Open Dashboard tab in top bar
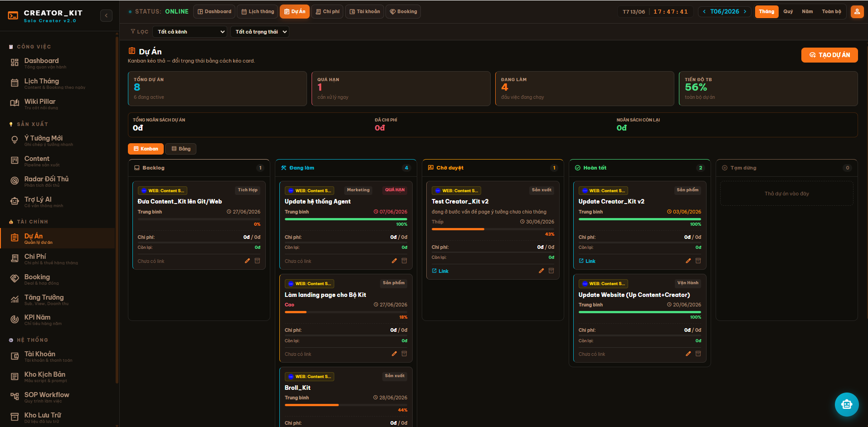Image resolution: width=868 pixels, height=427 pixels. coord(214,12)
